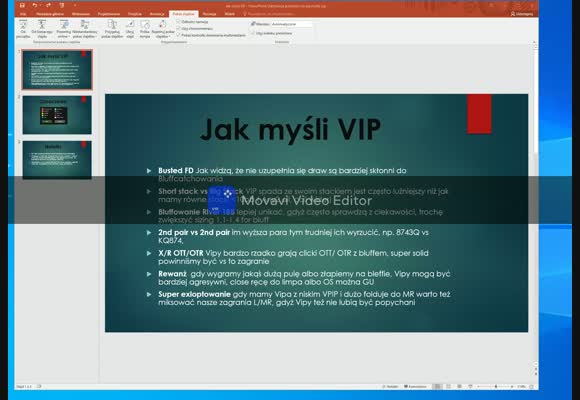Click slide counter in status bar
Image resolution: width=580 pixels, height=400 pixels.
[24, 386]
